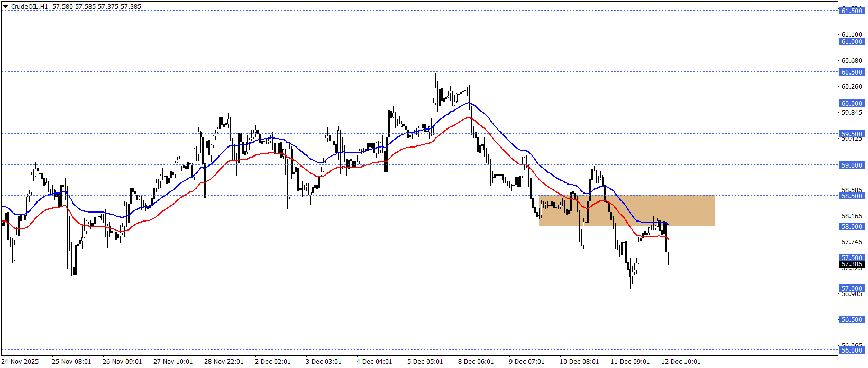The width and height of the screenshot is (868, 368).
Task: Select the 8 Dec 06:01 time label
Action: (x=476, y=362)
